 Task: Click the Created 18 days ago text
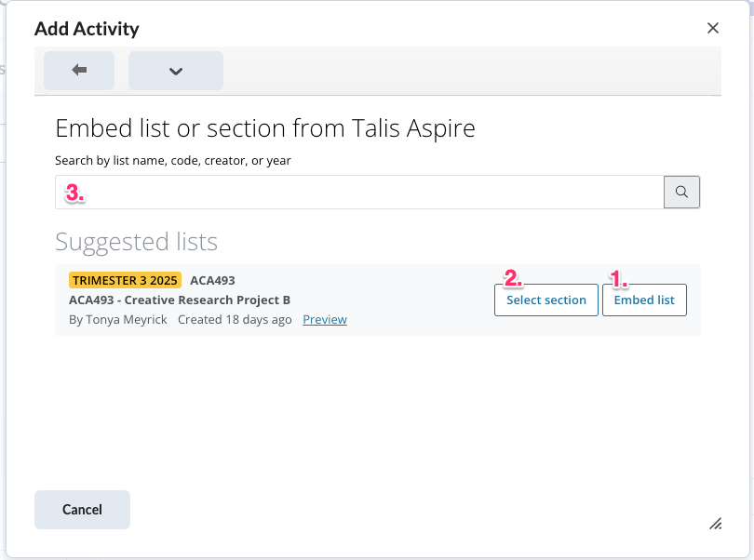pyautogui.click(x=235, y=319)
